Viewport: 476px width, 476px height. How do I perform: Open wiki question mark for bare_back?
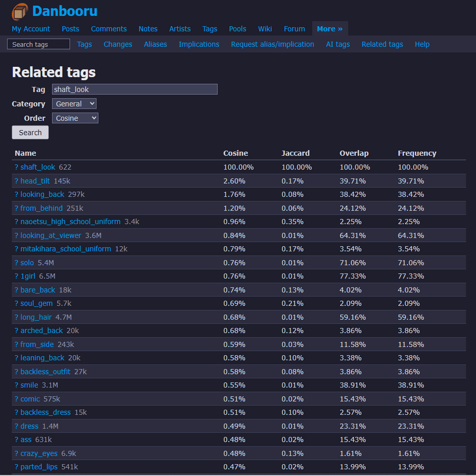tap(16, 290)
